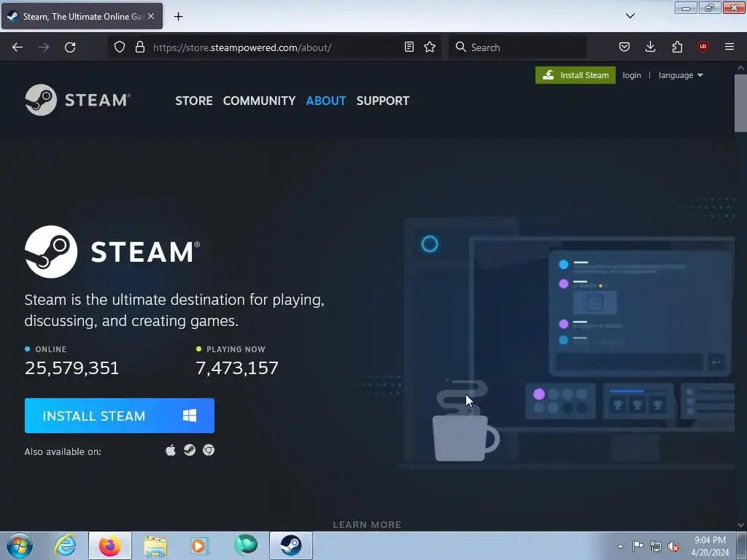Expand the list all tabs chevron
Viewport: 747px width, 560px height.
pos(630,16)
